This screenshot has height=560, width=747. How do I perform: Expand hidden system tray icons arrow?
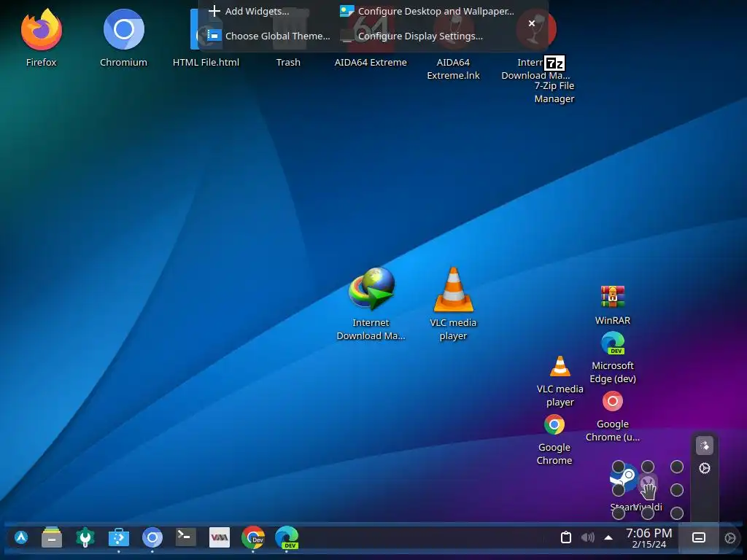tap(608, 537)
